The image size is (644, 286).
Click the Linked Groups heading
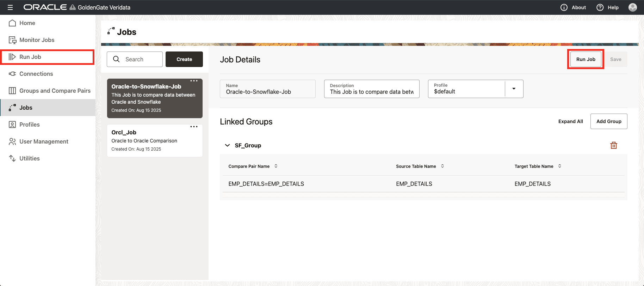246,122
